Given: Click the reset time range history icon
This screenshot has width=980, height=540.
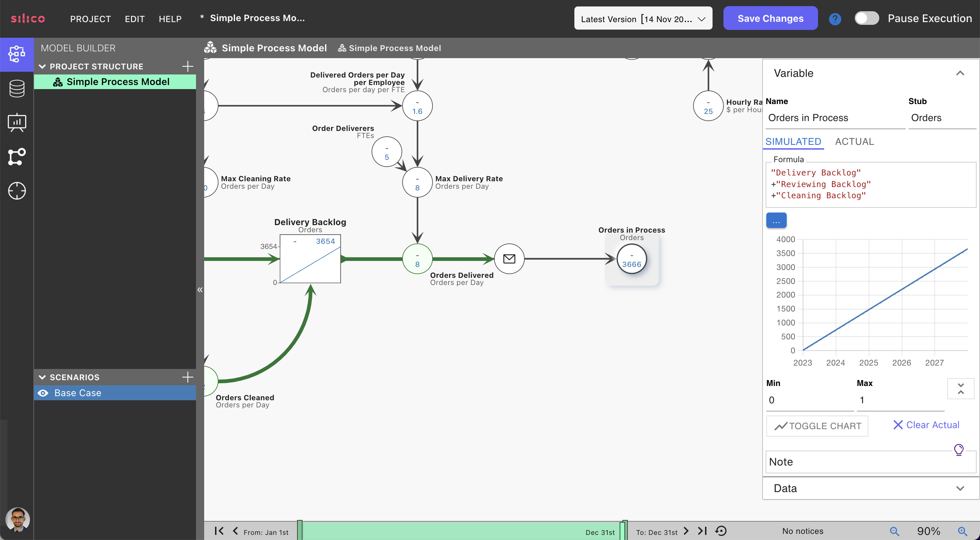Looking at the screenshot, I should tap(721, 531).
